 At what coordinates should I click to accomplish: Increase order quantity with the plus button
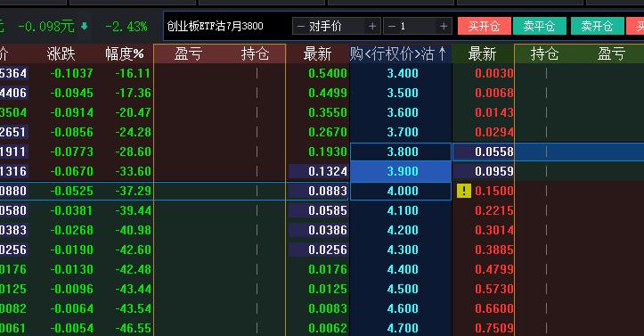444,26
